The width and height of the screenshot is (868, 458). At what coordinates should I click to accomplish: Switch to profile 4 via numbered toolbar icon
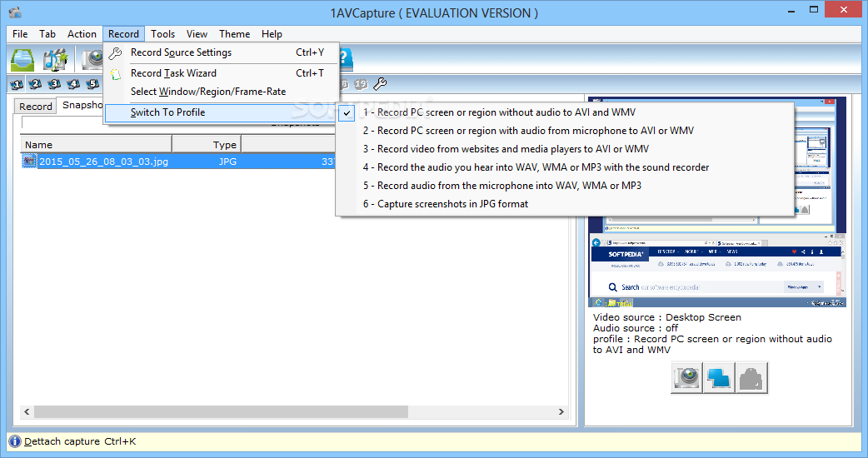click(x=73, y=84)
